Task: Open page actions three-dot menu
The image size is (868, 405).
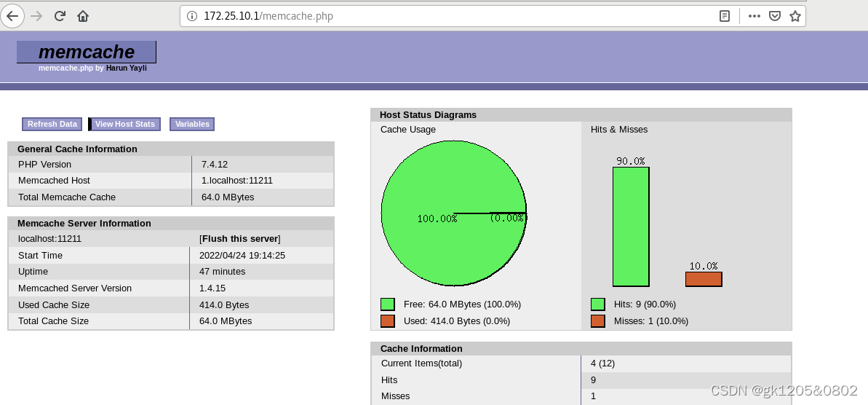Action: 754,16
